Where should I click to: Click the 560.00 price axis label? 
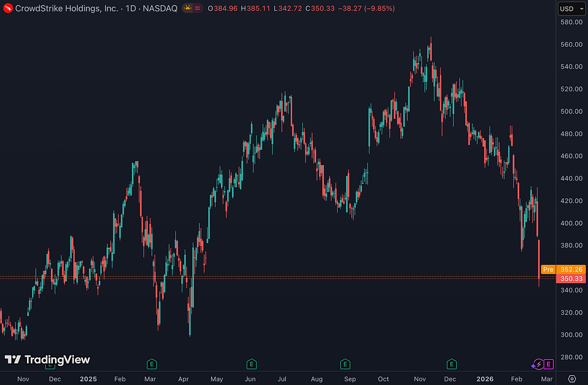click(571, 44)
